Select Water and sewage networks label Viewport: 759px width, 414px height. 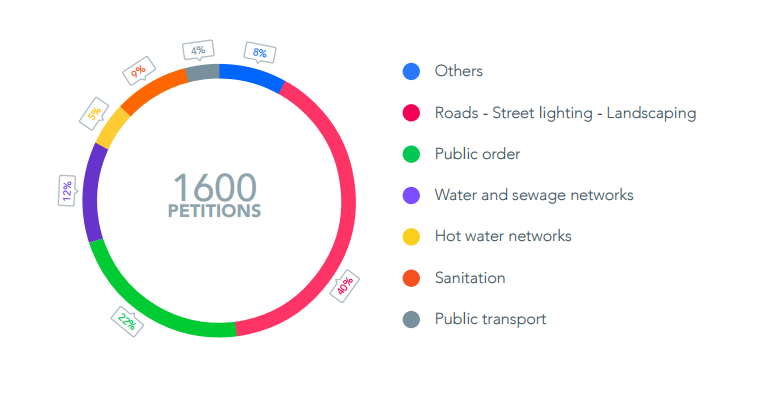pos(534,195)
